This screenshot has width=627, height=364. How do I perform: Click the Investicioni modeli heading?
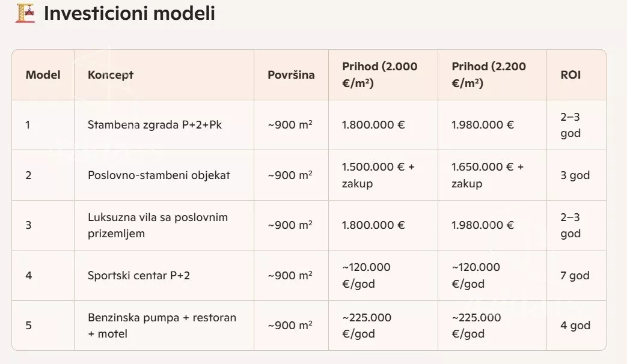[x=129, y=13]
